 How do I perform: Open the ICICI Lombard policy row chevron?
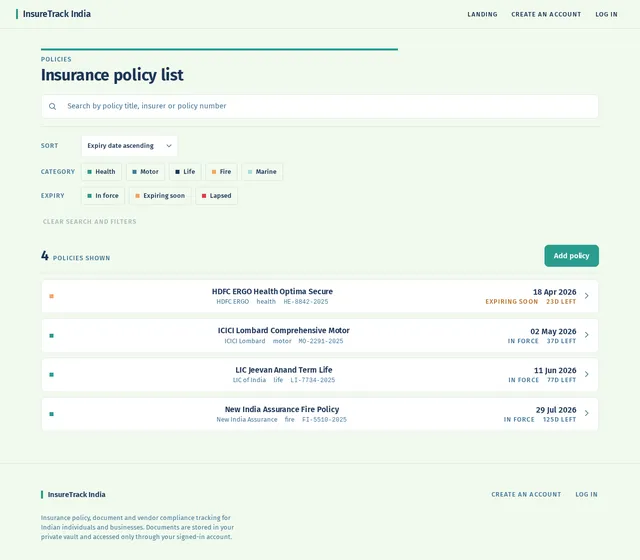tap(587, 335)
